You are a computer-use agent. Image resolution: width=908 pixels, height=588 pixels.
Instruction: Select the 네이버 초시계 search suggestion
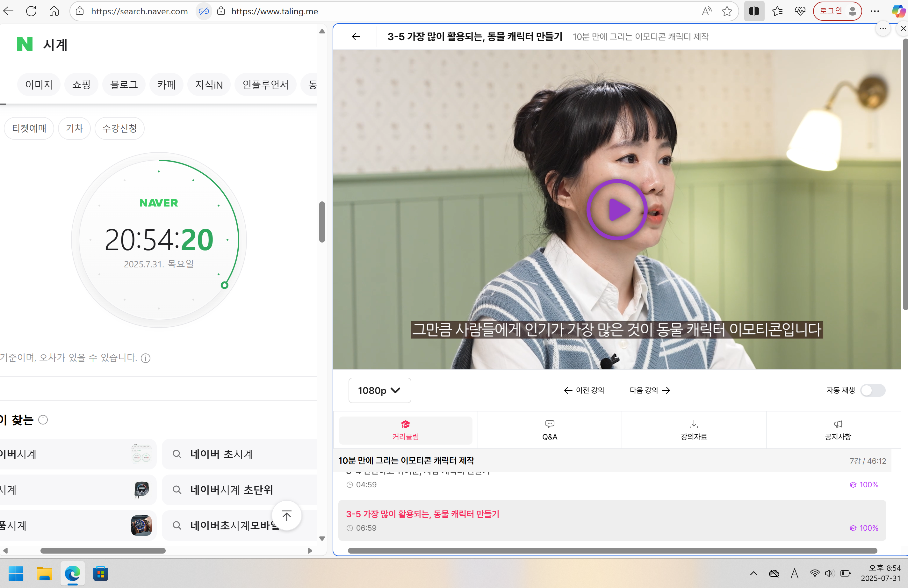[x=222, y=454]
